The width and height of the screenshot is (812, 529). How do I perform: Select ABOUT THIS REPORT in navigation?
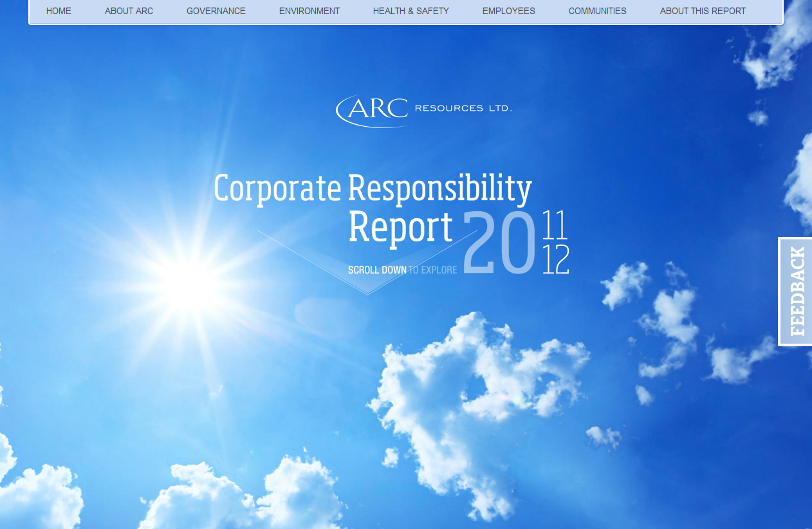tap(703, 11)
